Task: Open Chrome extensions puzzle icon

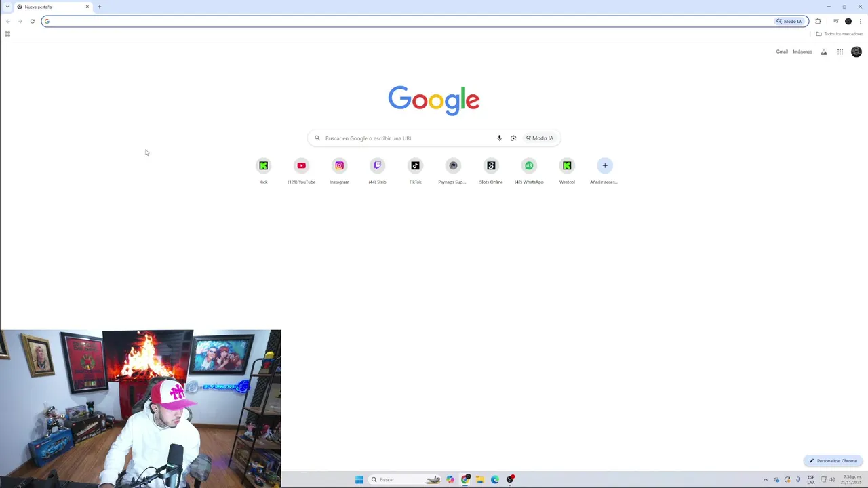Action: coord(818,21)
